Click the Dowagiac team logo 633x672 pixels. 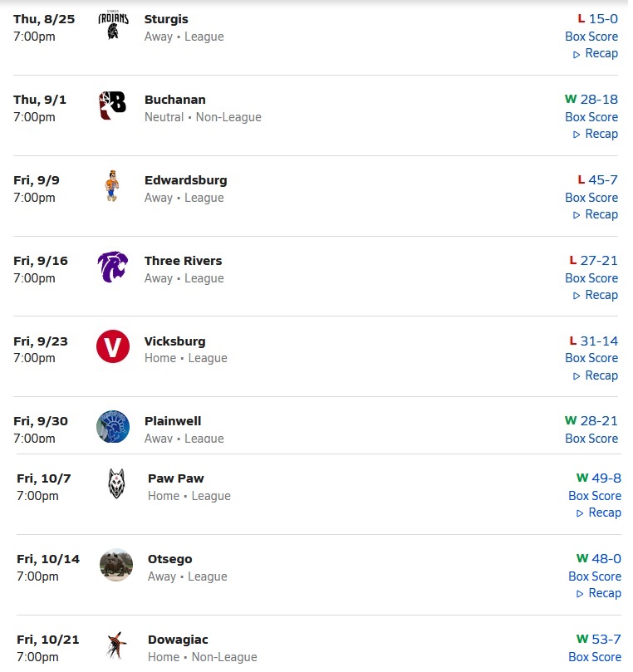click(116, 645)
